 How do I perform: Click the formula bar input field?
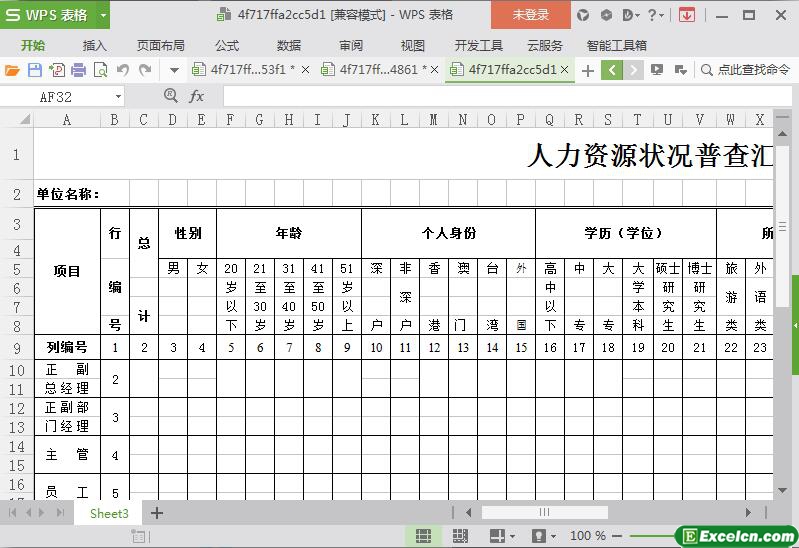click(500, 96)
